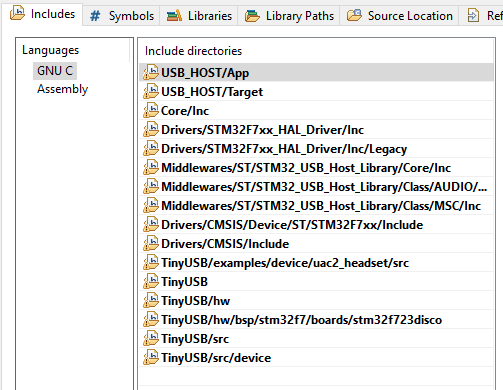
Task: Select the USB_Host_Library/Class/AUDIO entry
Action: 316,187
